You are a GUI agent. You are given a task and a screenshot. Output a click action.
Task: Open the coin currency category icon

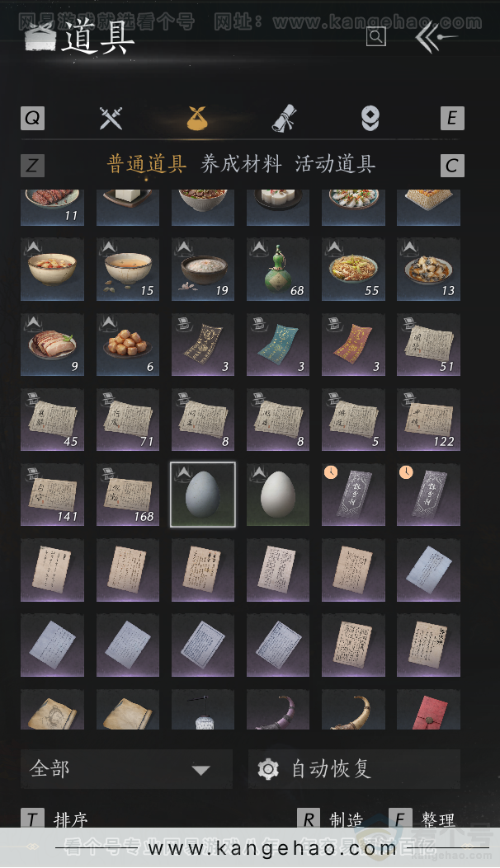click(370, 119)
